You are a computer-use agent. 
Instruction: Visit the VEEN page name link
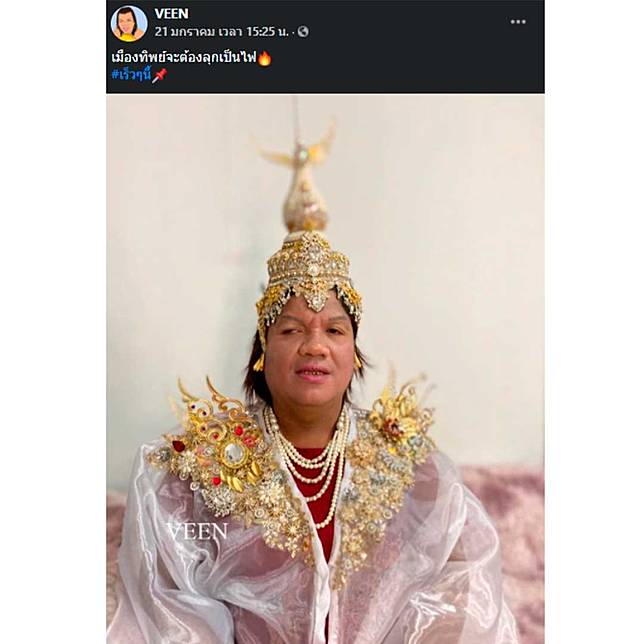tap(171, 14)
